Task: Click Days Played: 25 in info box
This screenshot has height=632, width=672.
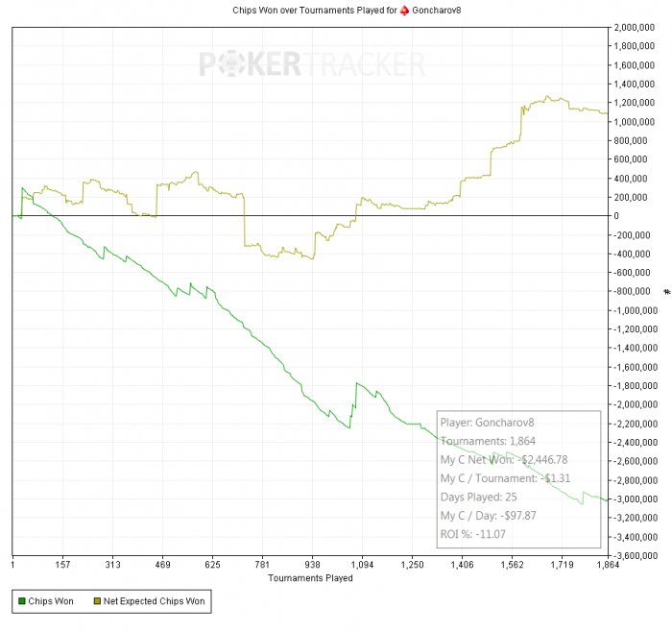Action: point(479,497)
